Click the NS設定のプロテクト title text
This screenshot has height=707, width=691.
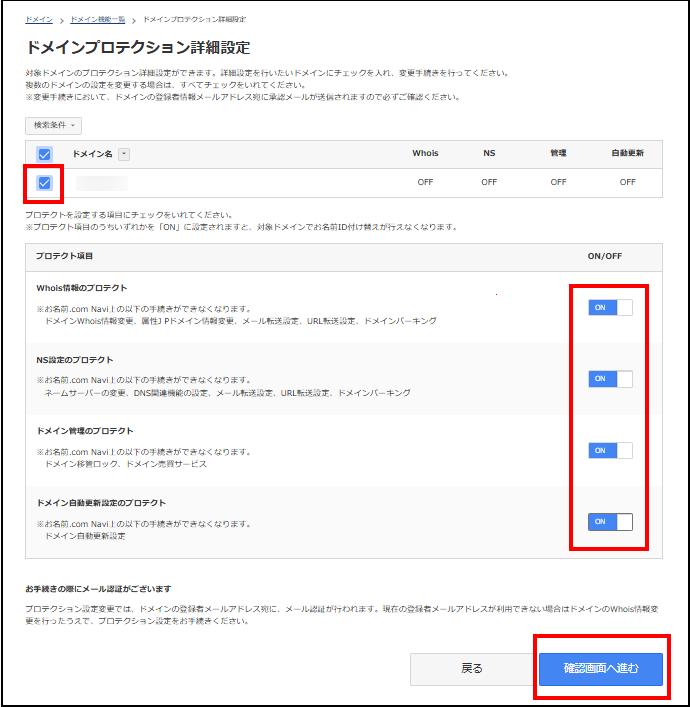75,360
